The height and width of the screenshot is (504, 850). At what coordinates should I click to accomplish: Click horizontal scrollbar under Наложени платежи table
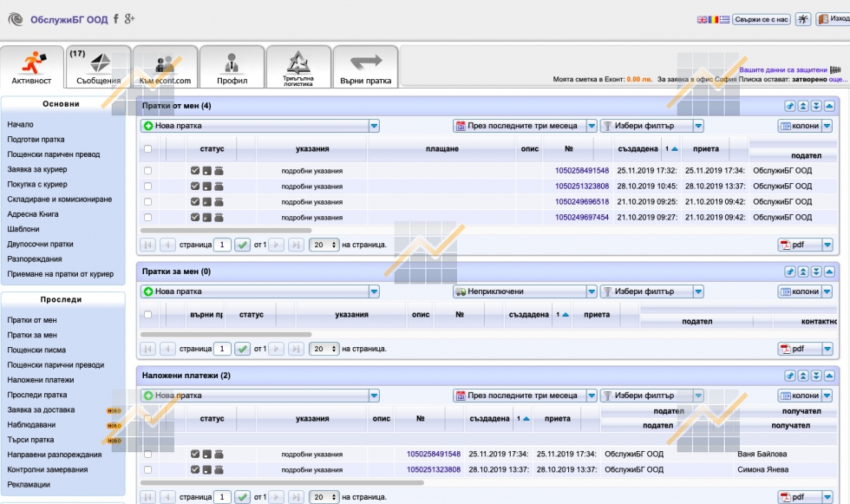click(x=282, y=483)
